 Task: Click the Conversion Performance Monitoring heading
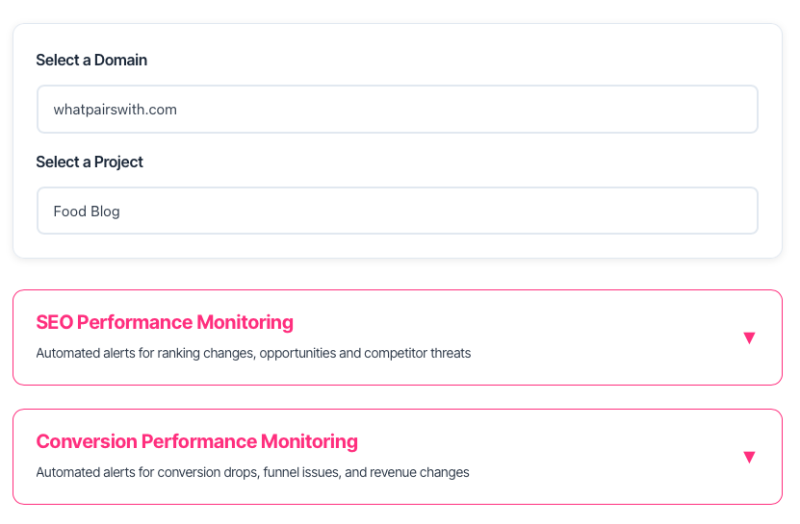point(197,441)
